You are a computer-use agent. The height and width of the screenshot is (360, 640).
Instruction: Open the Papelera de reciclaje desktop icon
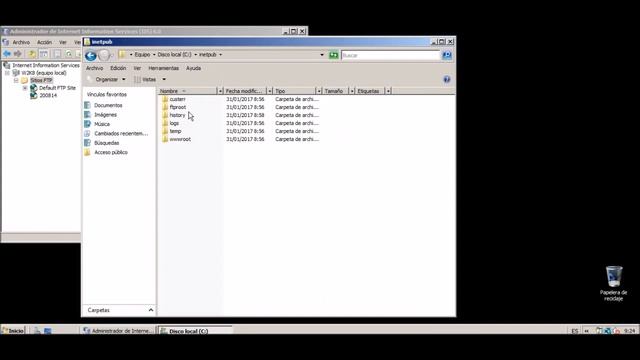point(613,283)
